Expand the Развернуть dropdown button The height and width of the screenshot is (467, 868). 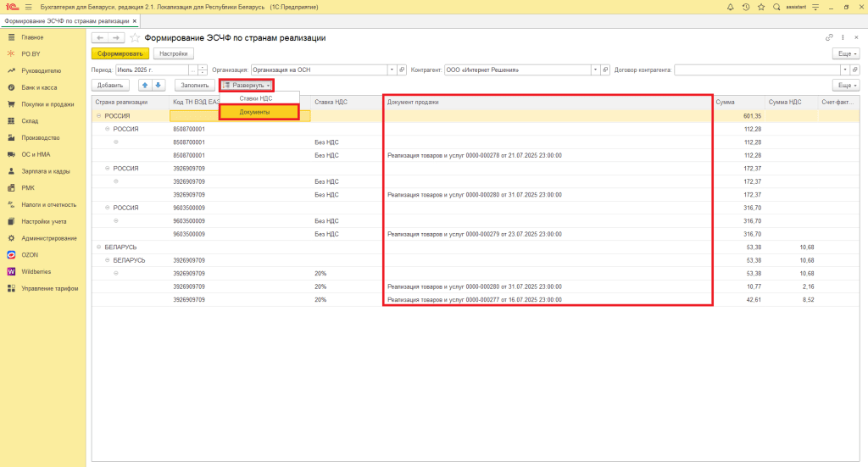coord(247,85)
